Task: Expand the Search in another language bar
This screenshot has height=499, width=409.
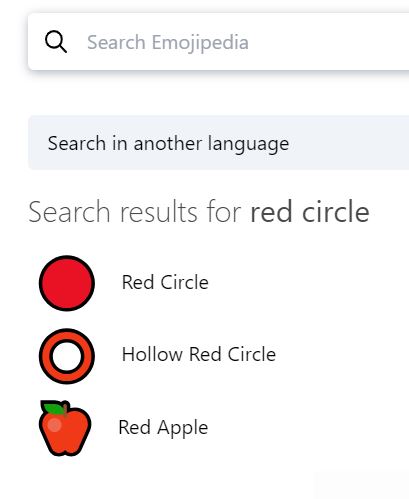Action: tap(218, 143)
